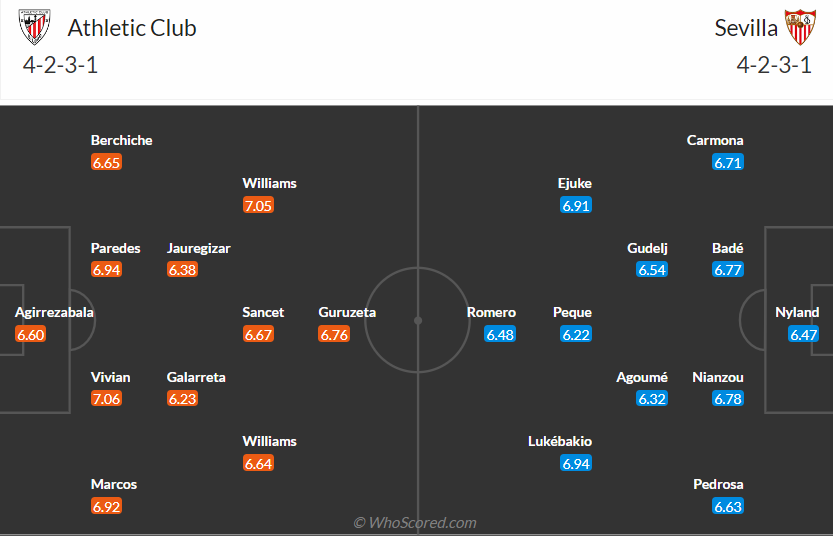
Task: Click Vivian's 7.06 rating badge
Action: tap(106, 399)
